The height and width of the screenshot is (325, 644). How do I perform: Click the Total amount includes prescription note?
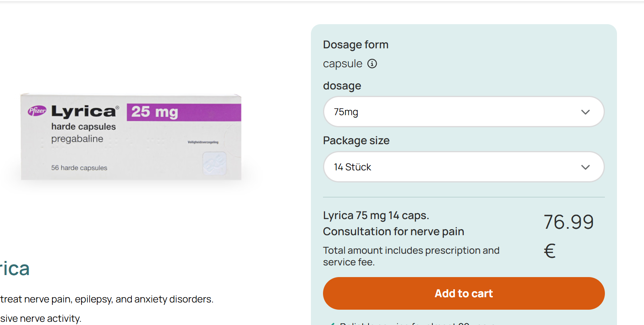[411, 256]
